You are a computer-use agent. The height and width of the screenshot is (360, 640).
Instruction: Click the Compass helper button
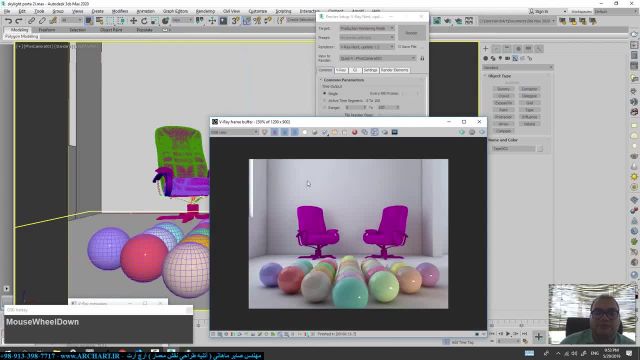503,131
